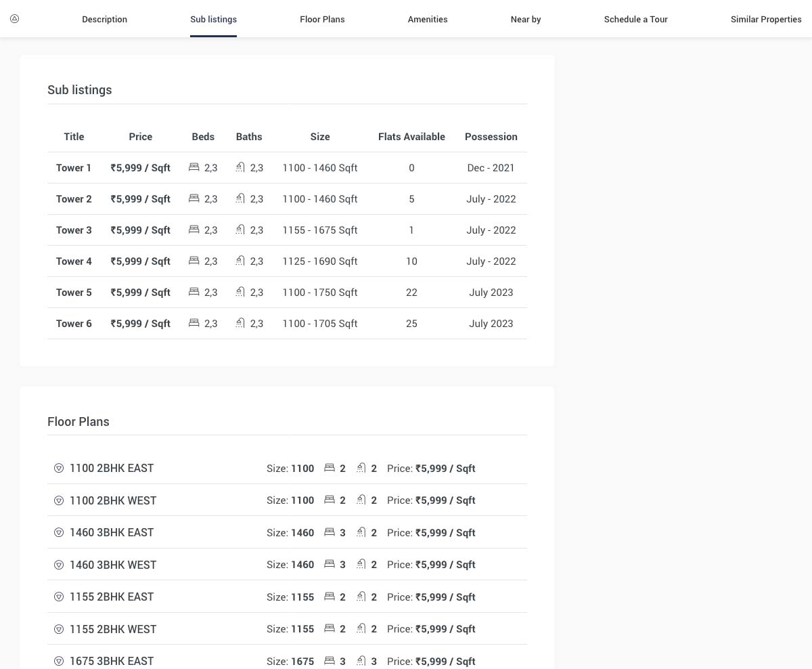
Task: Click bed icon in 1155 2BHK EAST row
Action: (330, 597)
